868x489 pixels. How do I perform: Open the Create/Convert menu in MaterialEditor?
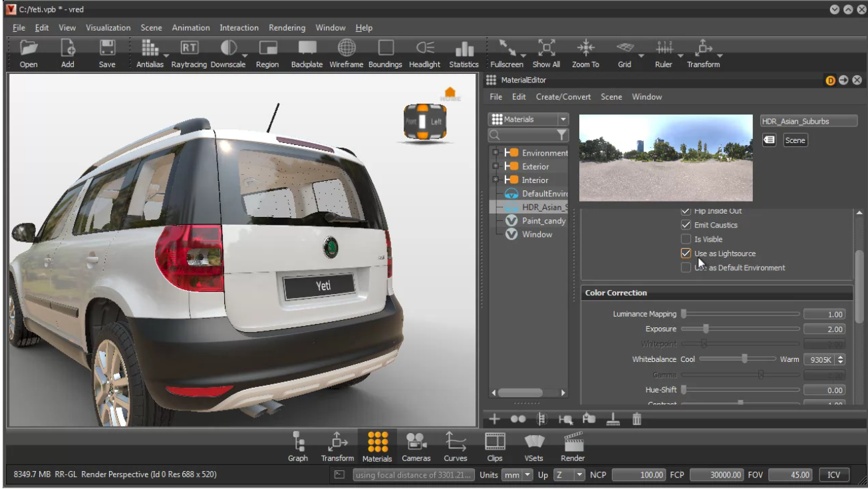point(563,97)
